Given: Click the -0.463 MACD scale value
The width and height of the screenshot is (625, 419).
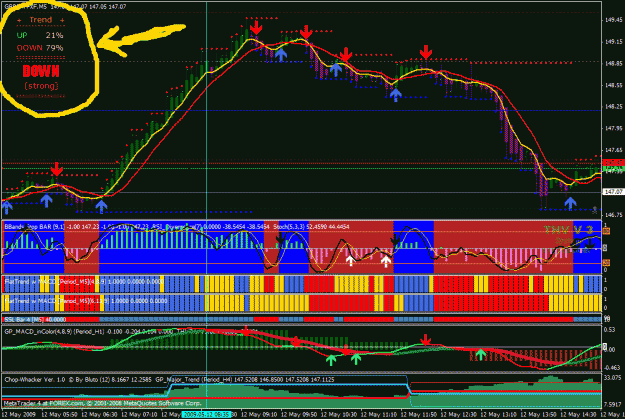Looking at the screenshot, I should point(612,368).
